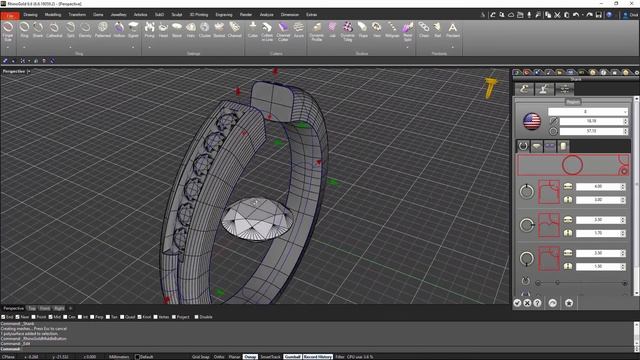Select the Split ring tool
Screen dimensions: 640x360
pos(71,30)
